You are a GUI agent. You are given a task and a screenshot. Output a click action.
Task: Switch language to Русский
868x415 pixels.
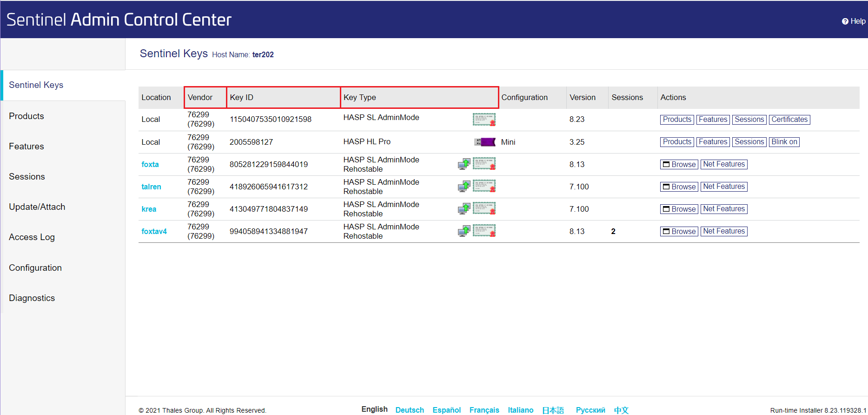coord(590,410)
